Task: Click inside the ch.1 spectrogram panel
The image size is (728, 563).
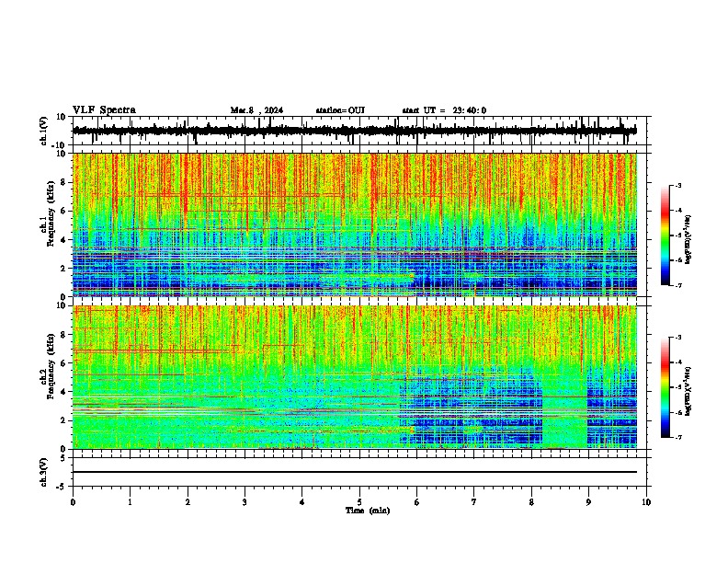Action: coord(354,224)
